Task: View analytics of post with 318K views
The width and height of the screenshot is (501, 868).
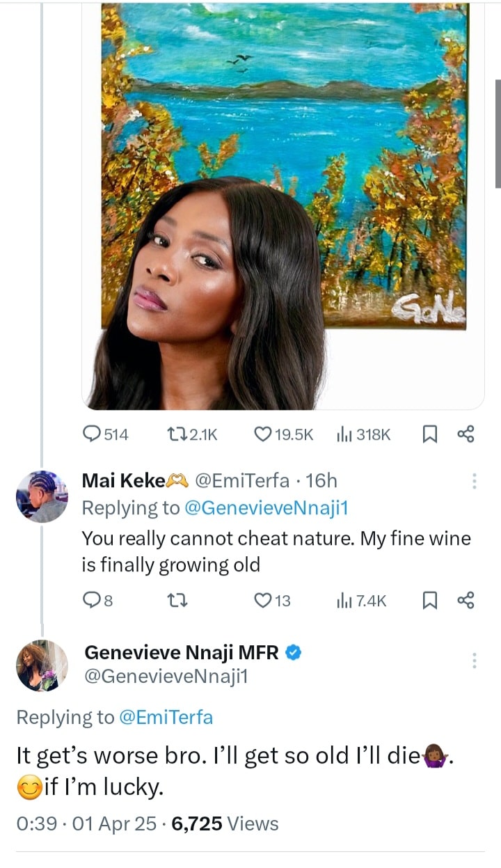Action: [x=343, y=434]
